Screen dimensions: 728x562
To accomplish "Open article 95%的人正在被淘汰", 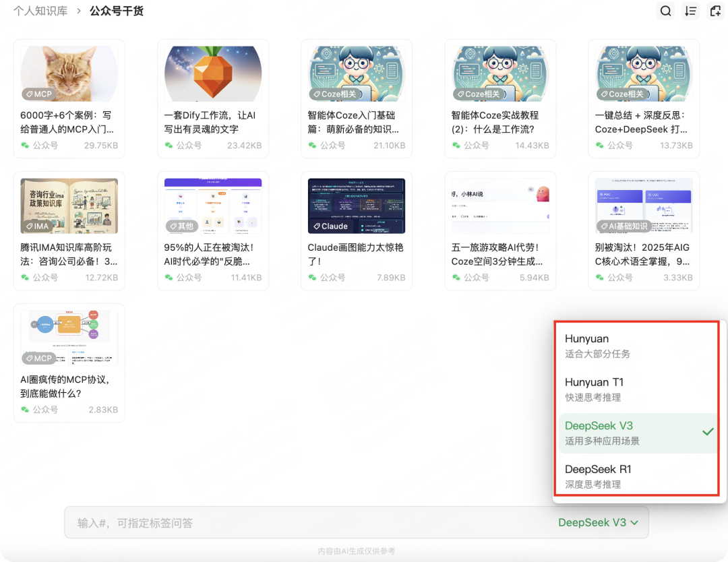I will (x=209, y=254).
